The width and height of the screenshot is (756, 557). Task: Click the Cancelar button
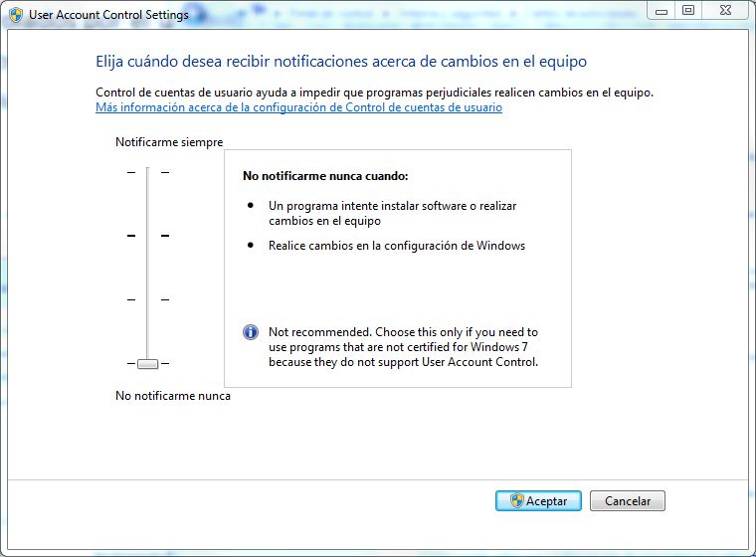pyautogui.click(x=628, y=501)
